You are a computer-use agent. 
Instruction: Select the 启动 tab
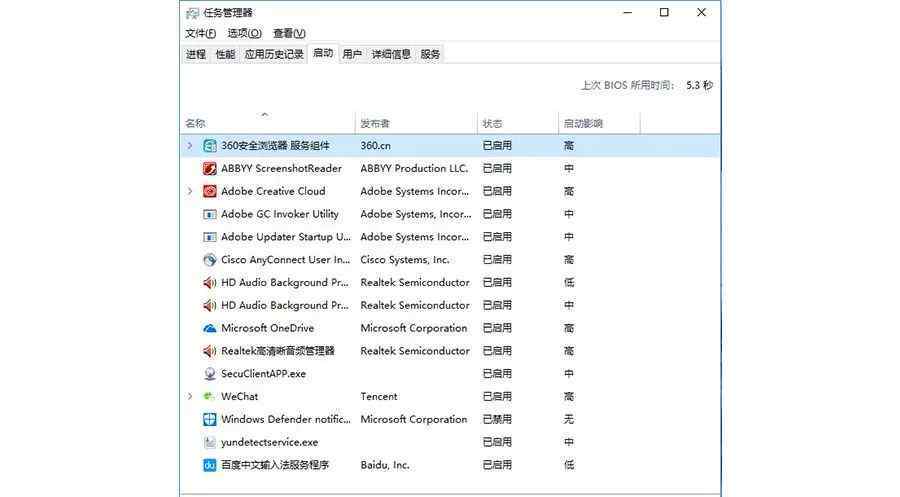point(323,53)
